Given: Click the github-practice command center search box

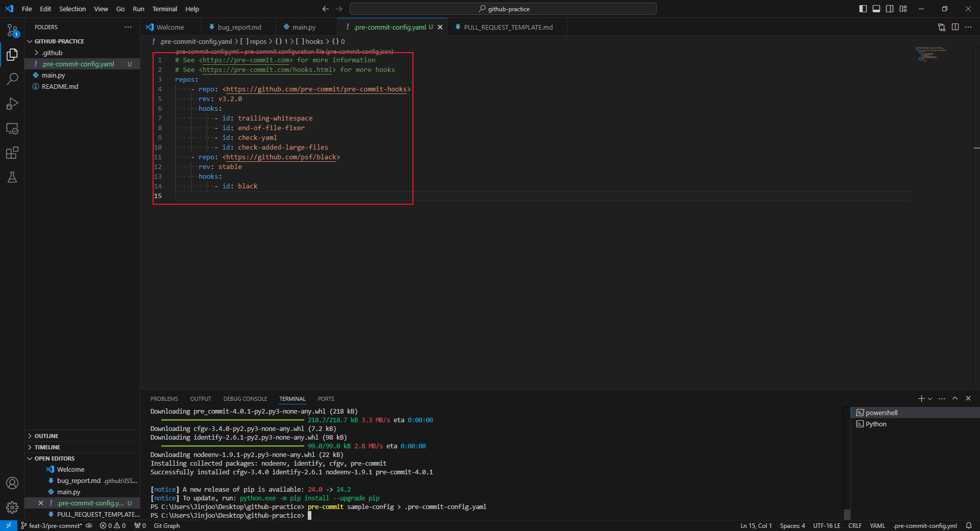Looking at the screenshot, I should tap(503, 9).
